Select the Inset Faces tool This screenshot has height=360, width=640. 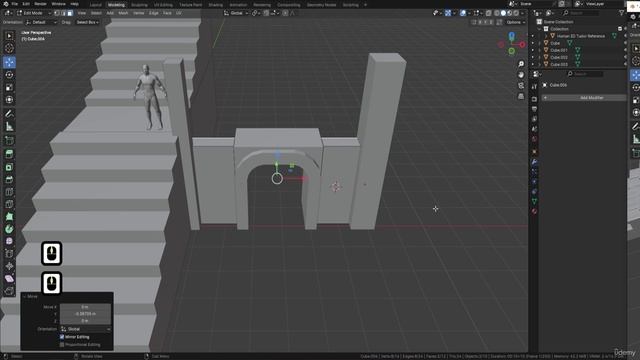[9, 167]
